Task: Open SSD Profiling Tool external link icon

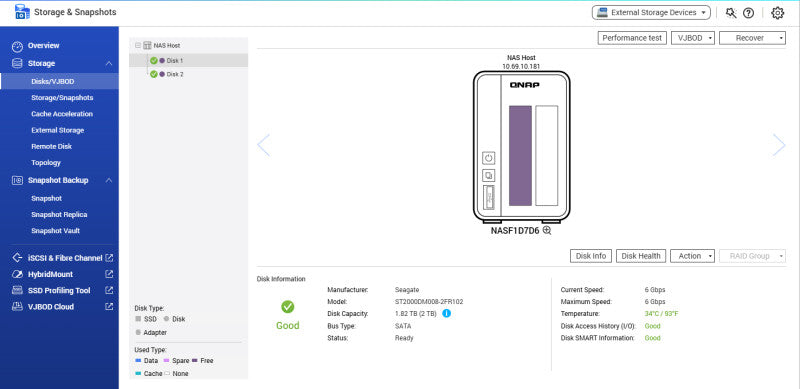Action: pyautogui.click(x=109, y=290)
